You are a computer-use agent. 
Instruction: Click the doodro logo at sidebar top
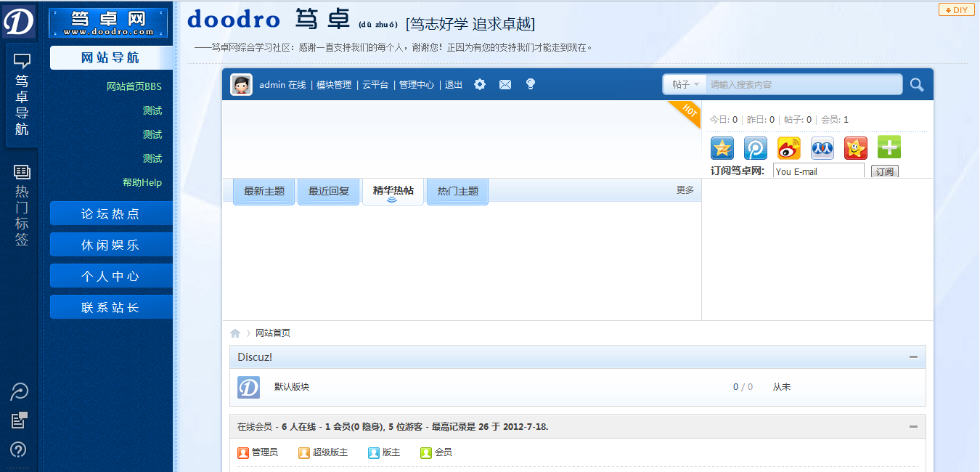(x=19, y=20)
